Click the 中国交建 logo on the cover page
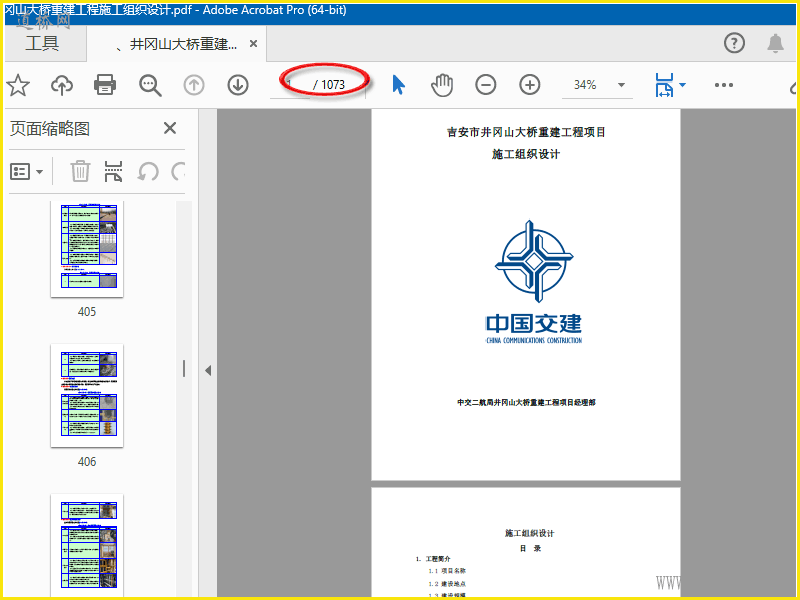 tap(534, 282)
